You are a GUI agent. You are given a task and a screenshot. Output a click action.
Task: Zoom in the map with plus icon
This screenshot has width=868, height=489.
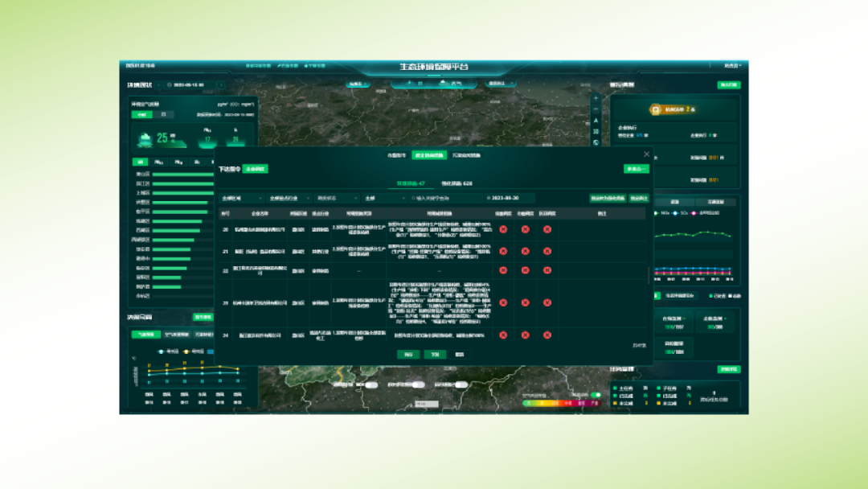[x=596, y=97]
